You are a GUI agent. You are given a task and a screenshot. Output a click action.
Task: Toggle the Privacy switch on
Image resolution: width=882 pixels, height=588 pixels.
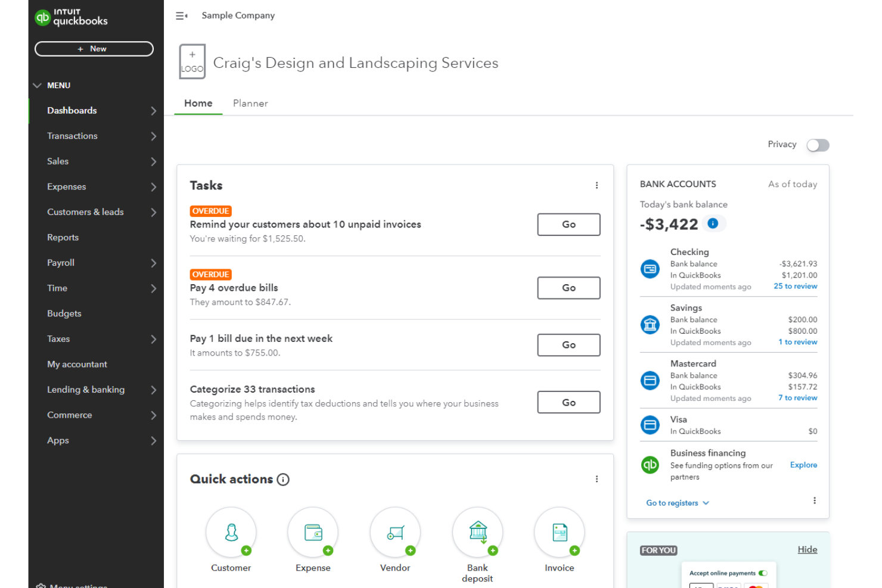point(818,145)
